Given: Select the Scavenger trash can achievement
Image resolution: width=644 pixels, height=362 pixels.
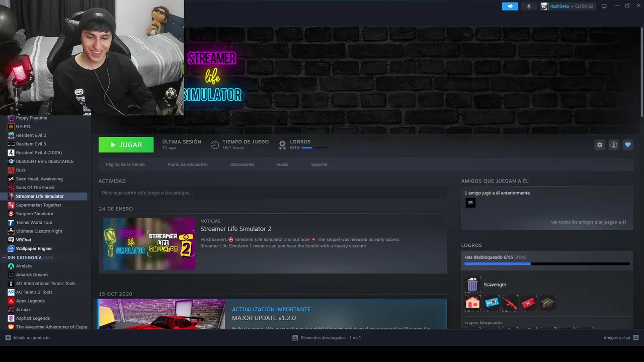Looking at the screenshot, I should [x=472, y=285].
